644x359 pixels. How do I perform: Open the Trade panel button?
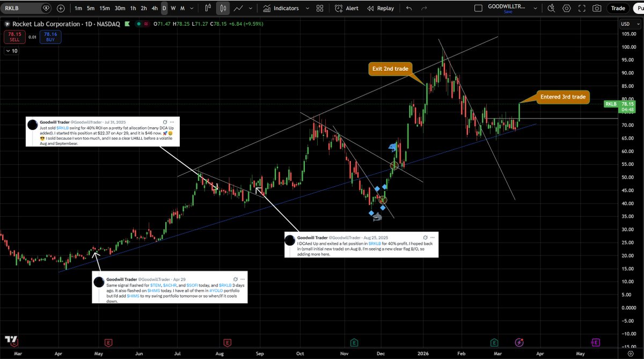[618, 8]
